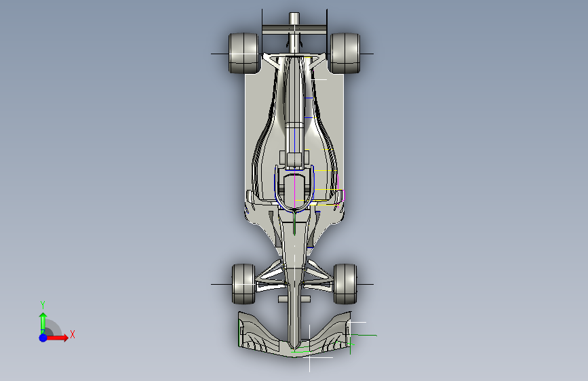This screenshot has height=381, width=588.
Task: Select the cockpit halo ring of the car
Action: click(x=294, y=188)
